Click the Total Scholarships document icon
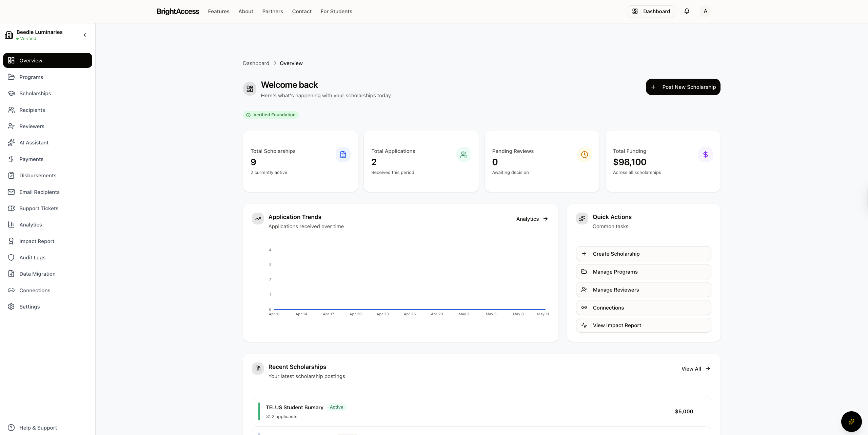The width and height of the screenshot is (868, 435). (343, 155)
